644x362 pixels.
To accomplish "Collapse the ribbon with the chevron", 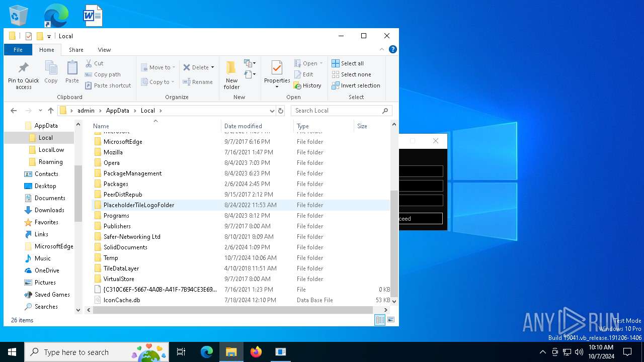I will pos(382,49).
